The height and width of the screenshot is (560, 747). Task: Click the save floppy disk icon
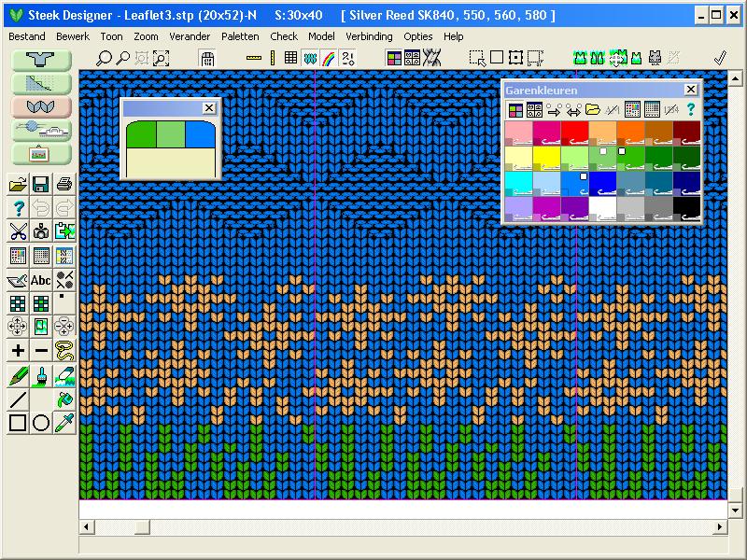coord(41,184)
